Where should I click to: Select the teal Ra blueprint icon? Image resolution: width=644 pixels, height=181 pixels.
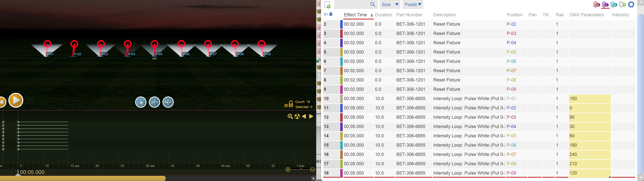pyautogui.click(x=614, y=5)
